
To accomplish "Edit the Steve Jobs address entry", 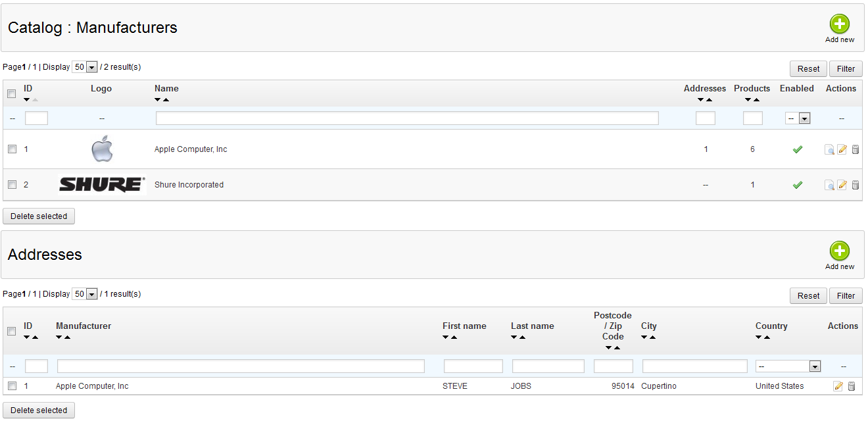I will (838, 387).
